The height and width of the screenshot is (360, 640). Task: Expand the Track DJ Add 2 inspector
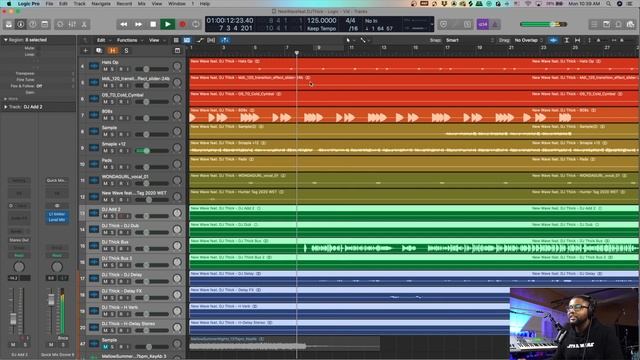pyautogui.click(x=6, y=107)
